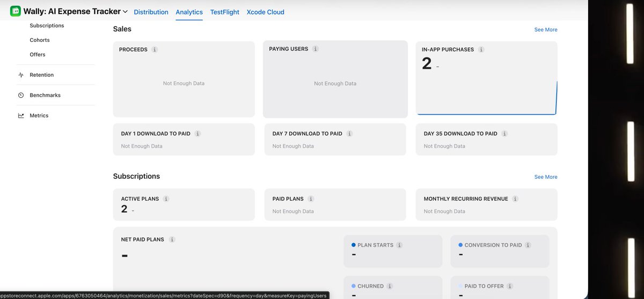This screenshot has height=299, width=644.
Task: Click See More for Sales
Action: [546, 30]
